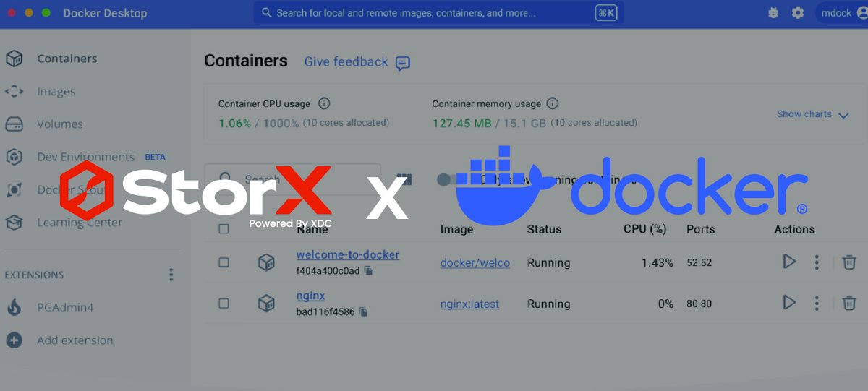The width and height of the screenshot is (868, 391).
Task: Click the CPU (%) column header
Action: 644,230
